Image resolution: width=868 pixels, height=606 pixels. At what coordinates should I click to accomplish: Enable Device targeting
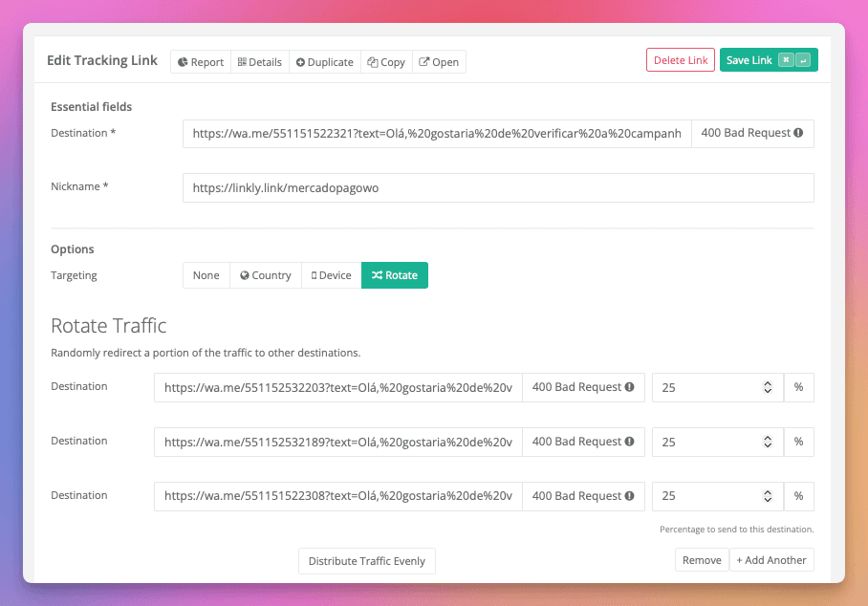coord(331,275)
